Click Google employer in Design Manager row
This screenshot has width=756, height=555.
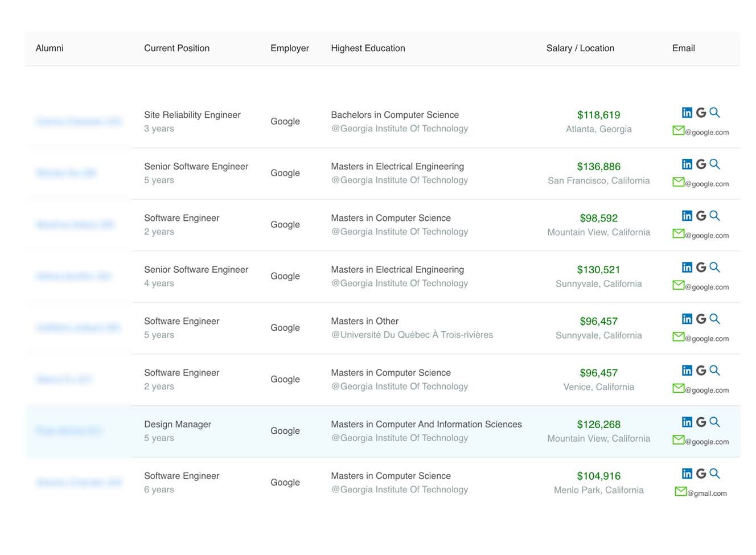tap(285, 431)
